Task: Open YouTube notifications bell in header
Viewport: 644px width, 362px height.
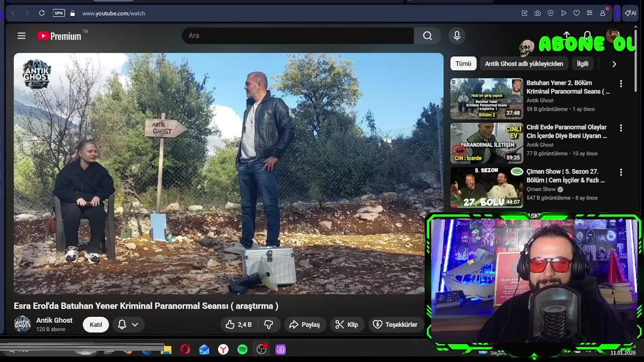Action: [587, 35]
